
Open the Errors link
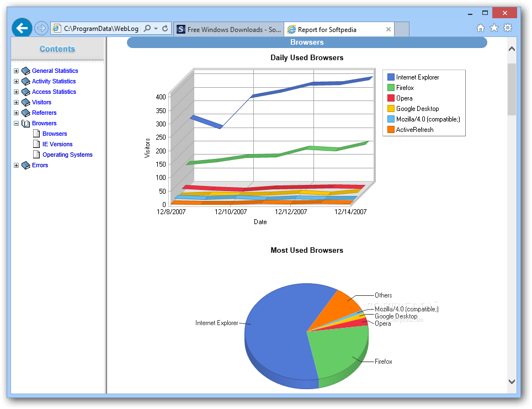(x=40, y=165)
